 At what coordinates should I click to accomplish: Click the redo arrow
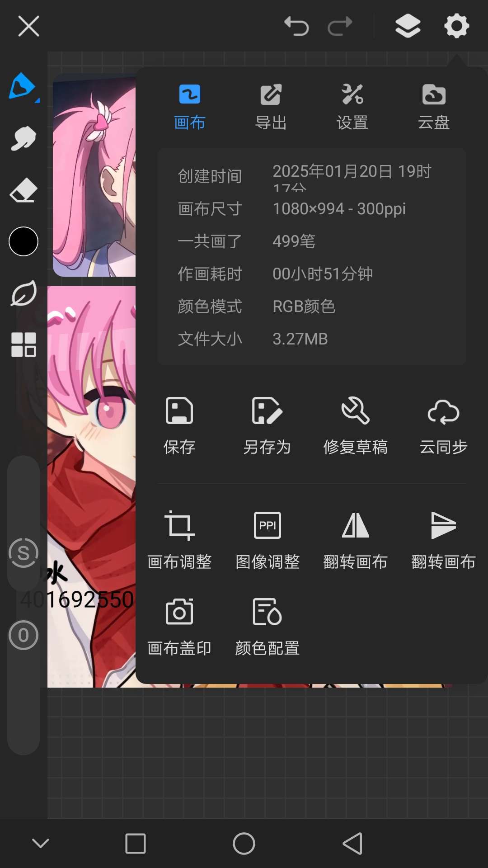[x=340, y=26]
